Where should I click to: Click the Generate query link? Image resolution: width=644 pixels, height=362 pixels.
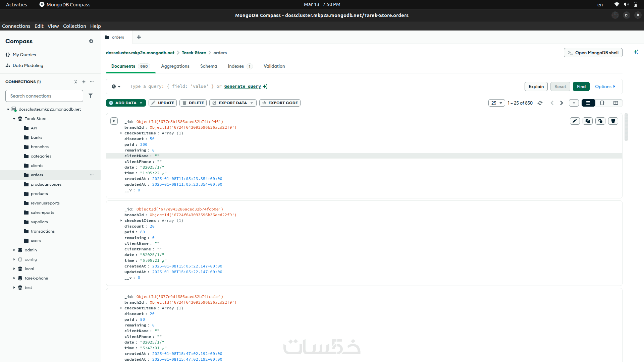click(243, 86)
